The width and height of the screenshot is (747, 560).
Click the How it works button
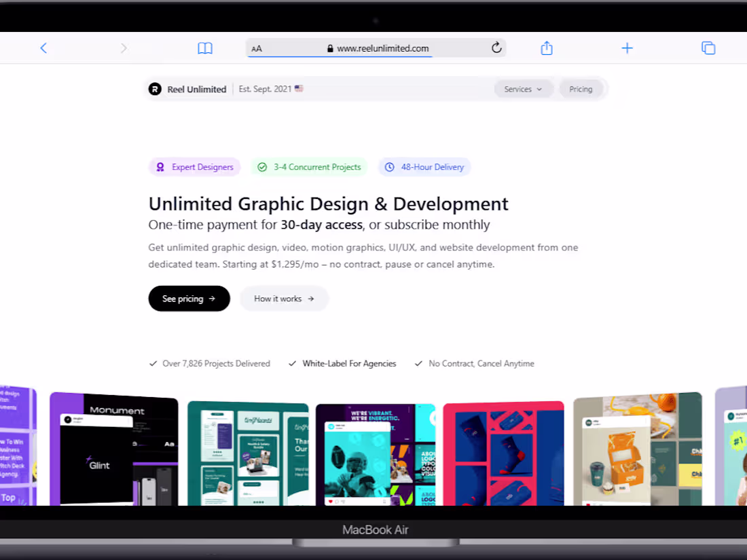click(x=283, y=298)
